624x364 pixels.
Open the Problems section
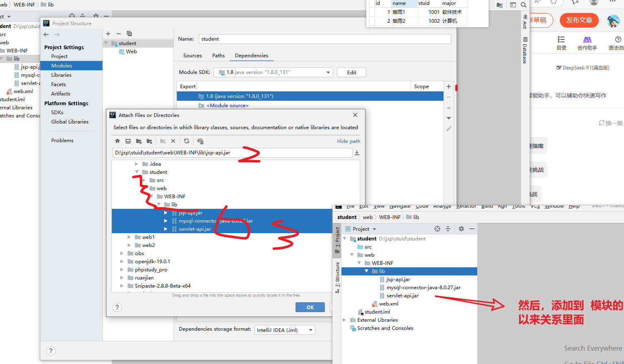(62, 140)
